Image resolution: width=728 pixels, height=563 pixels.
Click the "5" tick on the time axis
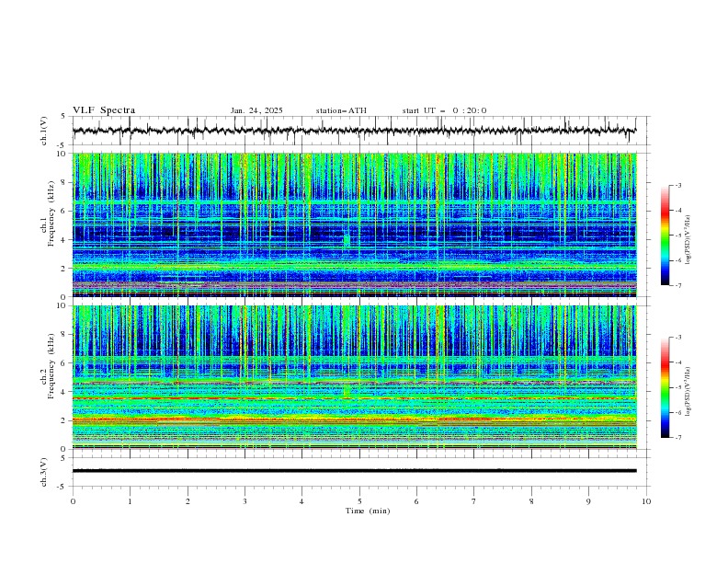click(x=359, y=501)
